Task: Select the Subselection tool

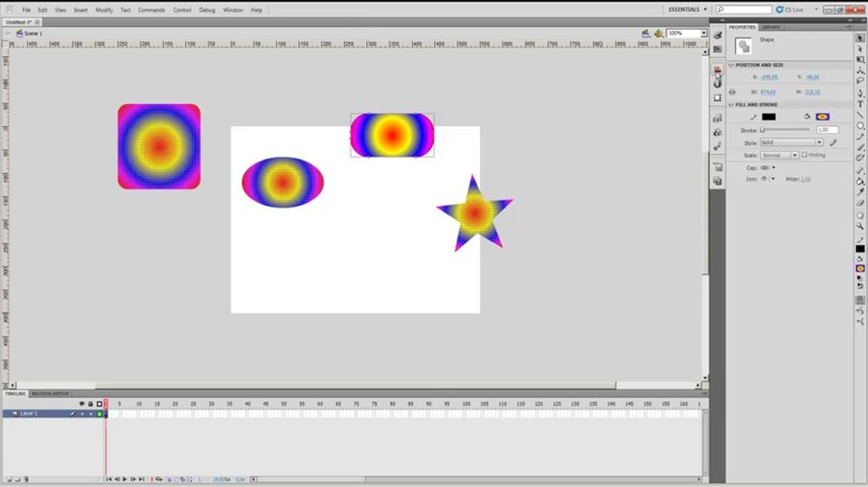Action: 861,47
